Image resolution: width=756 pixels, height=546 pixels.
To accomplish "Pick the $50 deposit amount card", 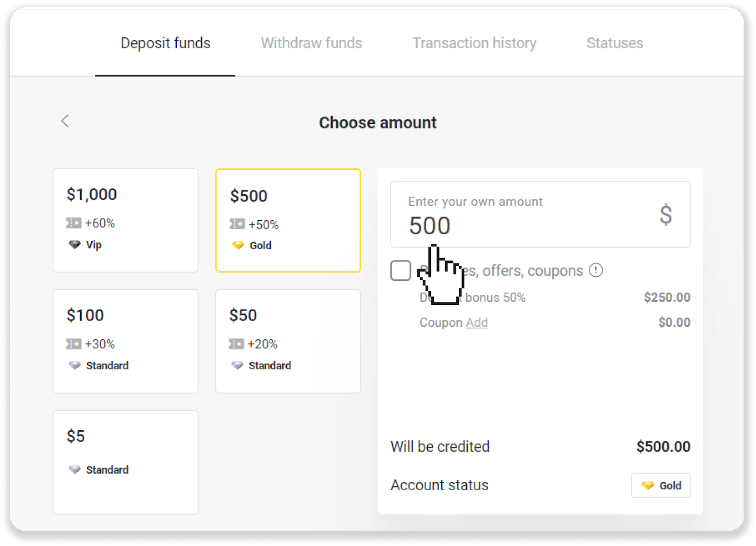I will [x=288, y=341].
